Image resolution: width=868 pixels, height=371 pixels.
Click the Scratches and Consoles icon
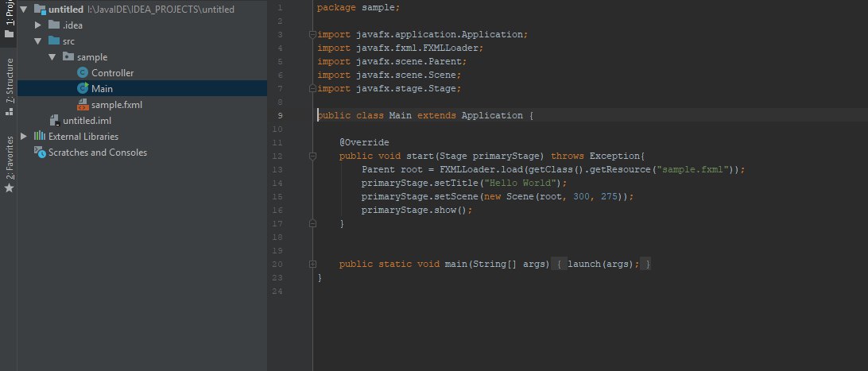pyautogui.click(x=40, y=152)
